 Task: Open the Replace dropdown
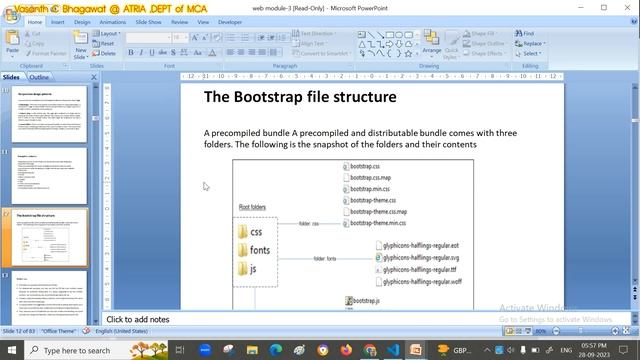(530, 43)
